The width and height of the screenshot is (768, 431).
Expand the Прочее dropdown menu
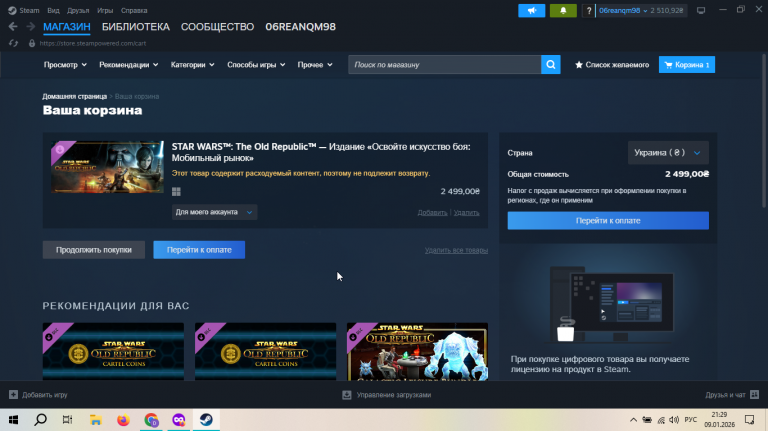(x=315, y=65)
